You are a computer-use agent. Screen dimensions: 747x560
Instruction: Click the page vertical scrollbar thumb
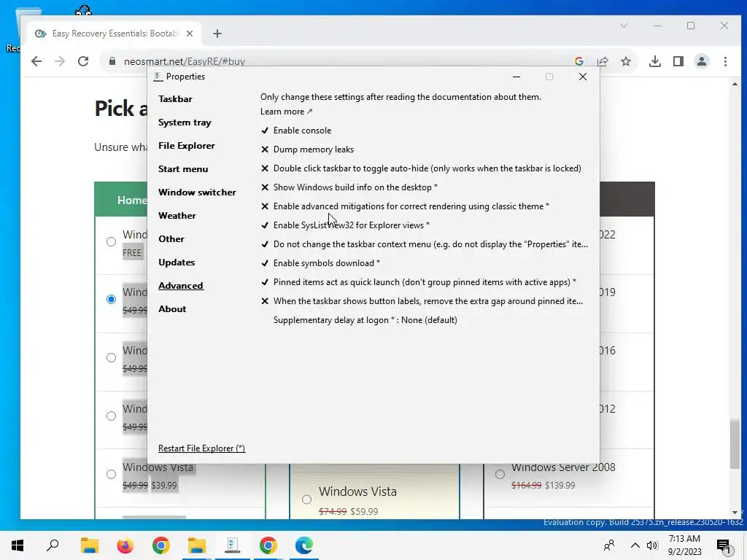click(735, 444)
